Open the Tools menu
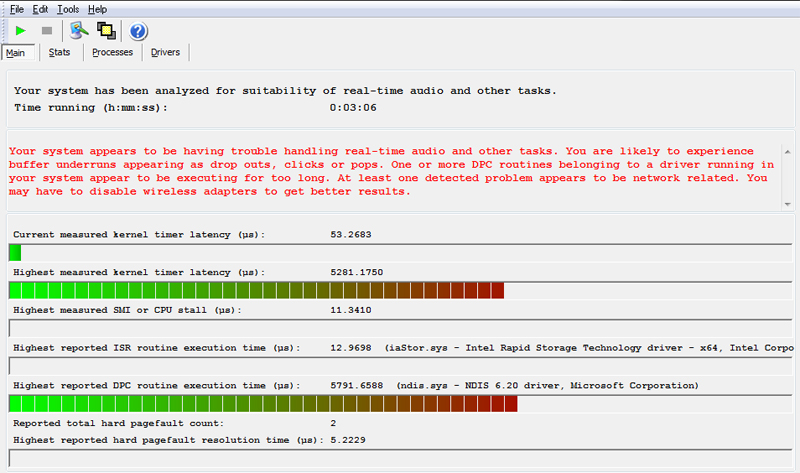The image size is (800, 473). click(68, 9)
